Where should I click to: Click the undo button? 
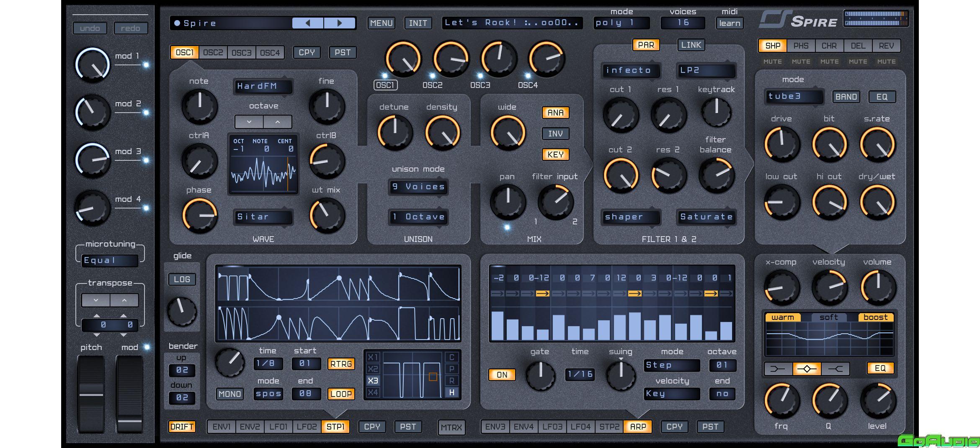(90, 28)
